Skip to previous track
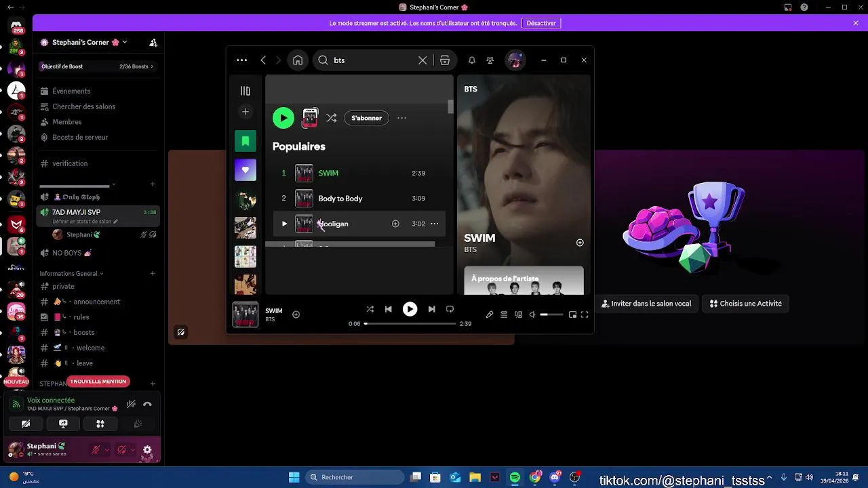The height and width of the screenshot is (488, 868). (389, 309)
